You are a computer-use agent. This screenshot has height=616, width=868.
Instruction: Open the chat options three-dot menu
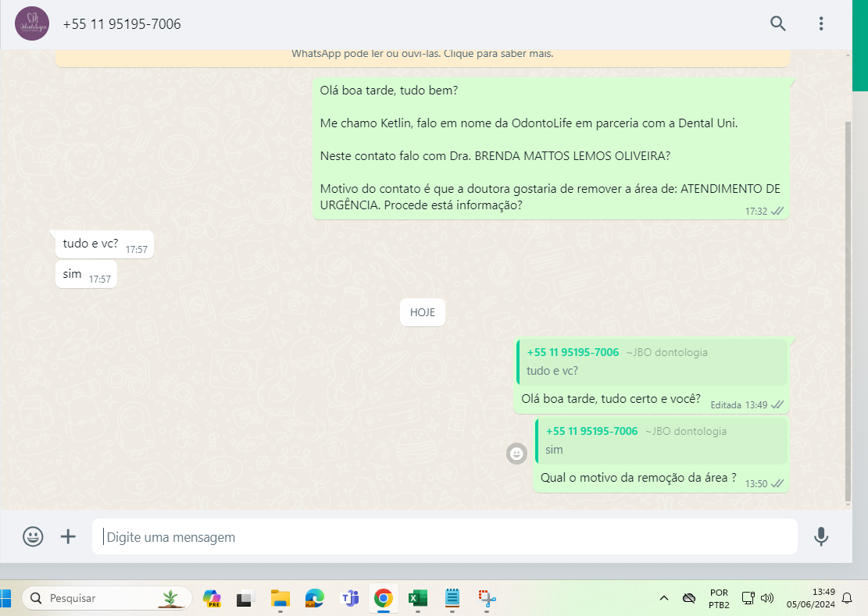821,23
